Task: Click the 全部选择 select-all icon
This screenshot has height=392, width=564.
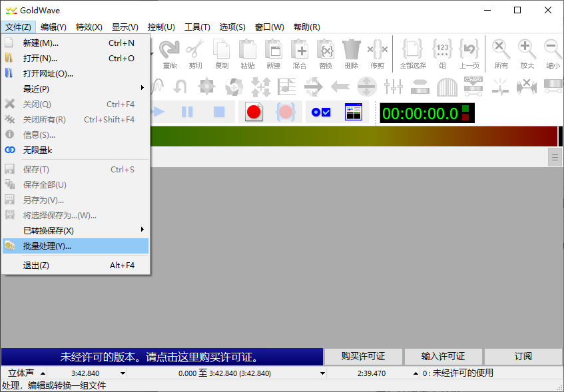Action: (x=412, y=53)
